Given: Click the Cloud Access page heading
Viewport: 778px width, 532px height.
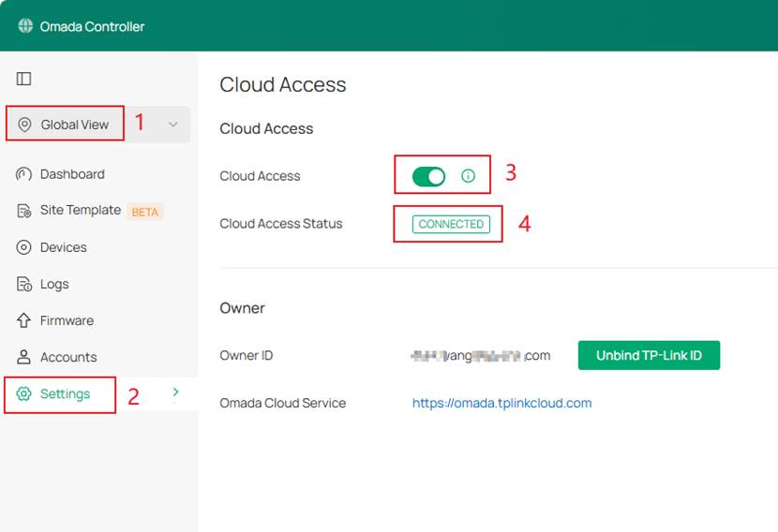Looking at the screenshot, I should point(283,84).
